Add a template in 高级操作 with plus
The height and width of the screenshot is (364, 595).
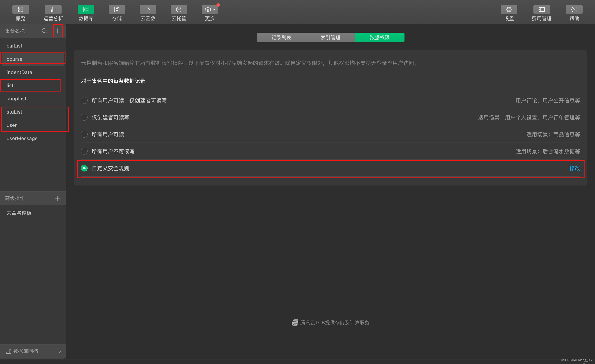coord(57,198)
